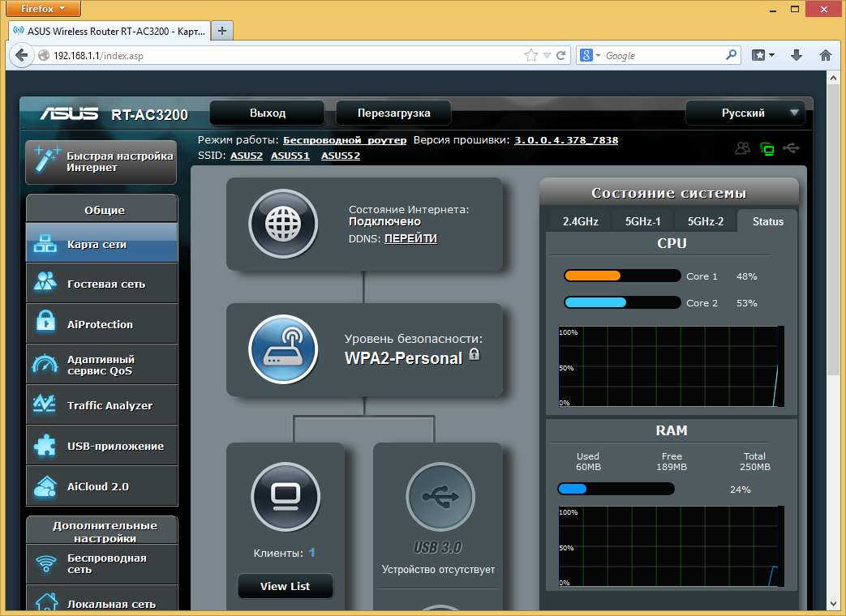Viewport: 846px width, 616px height.
Task: Click the padlock icon next to WPA2-Personal
Action: tap(475, 354)
